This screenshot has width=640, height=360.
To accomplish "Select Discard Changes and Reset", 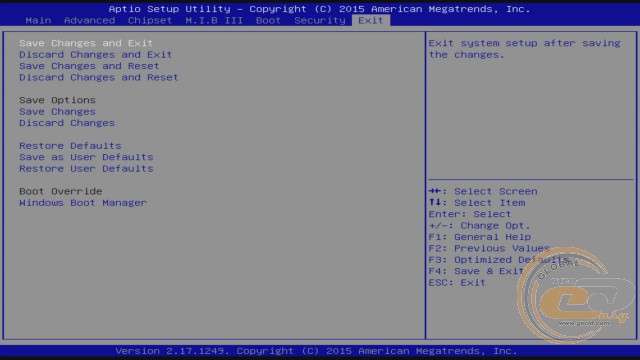I will [99, 78].
